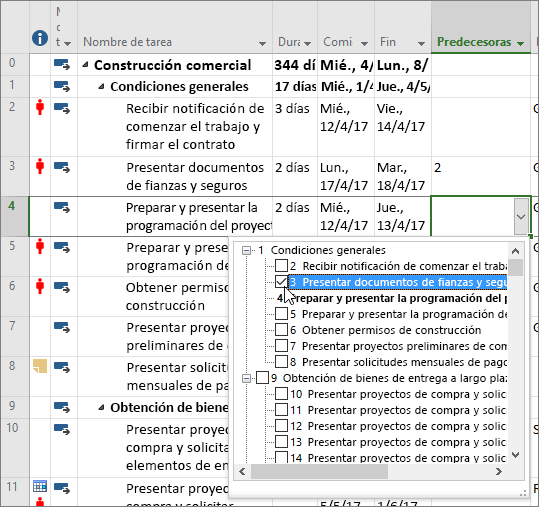Click predecessor cell showing 2 in row 3
This screenshot has width=539, height=507.
point(481,176)
